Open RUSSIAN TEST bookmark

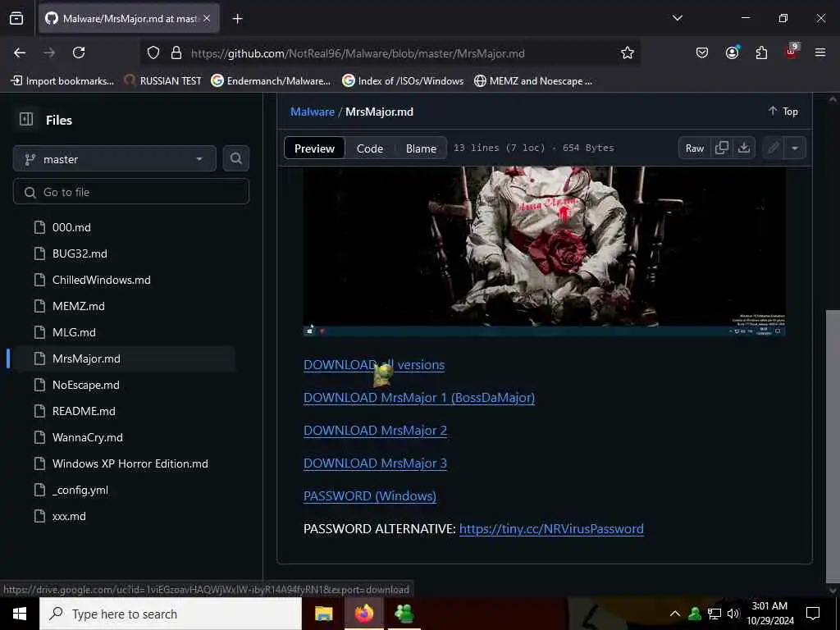[162, 81]
